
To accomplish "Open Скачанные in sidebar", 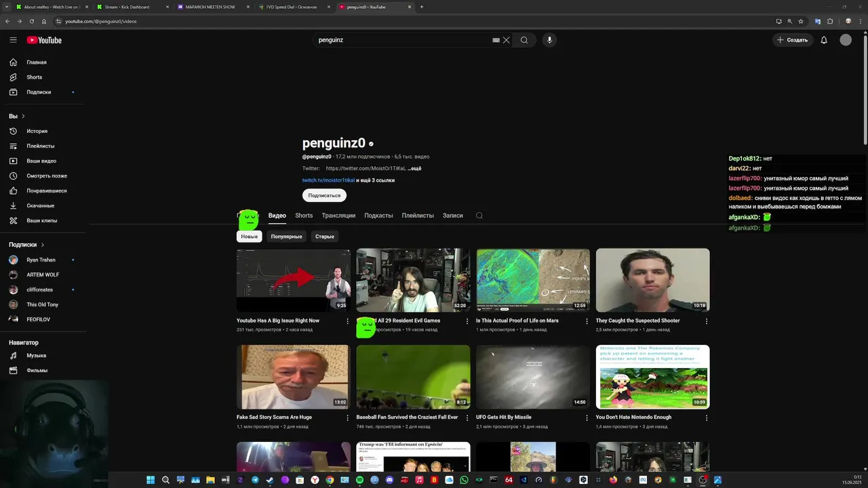I will click(x=42, y=206).
